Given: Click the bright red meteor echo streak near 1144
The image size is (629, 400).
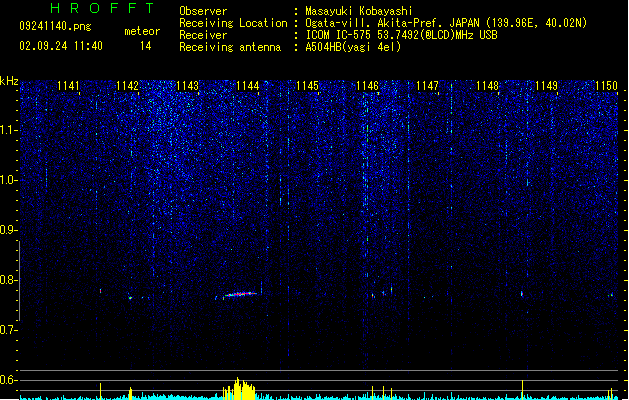Looking at the screenshot, I should (x=240, y=294).
